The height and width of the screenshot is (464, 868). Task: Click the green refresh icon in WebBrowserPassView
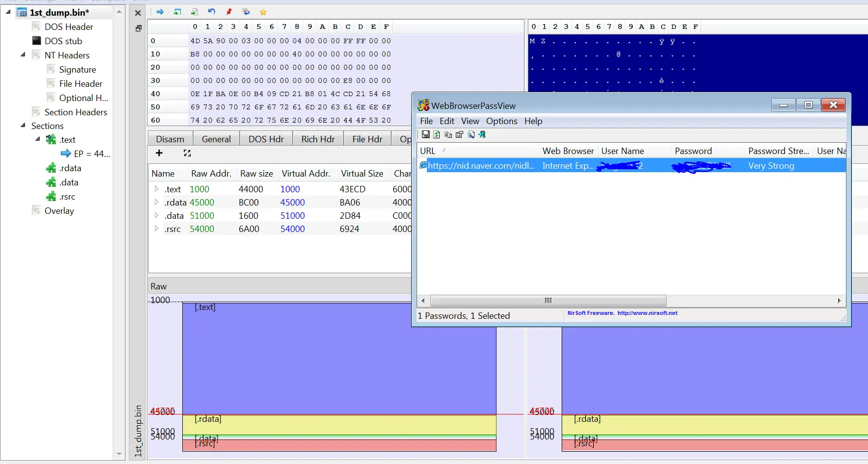tap(437, 134)
